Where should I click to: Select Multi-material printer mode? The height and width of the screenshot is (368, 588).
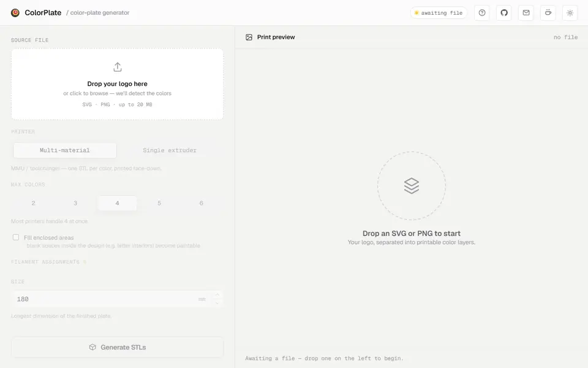pos(65,150)
